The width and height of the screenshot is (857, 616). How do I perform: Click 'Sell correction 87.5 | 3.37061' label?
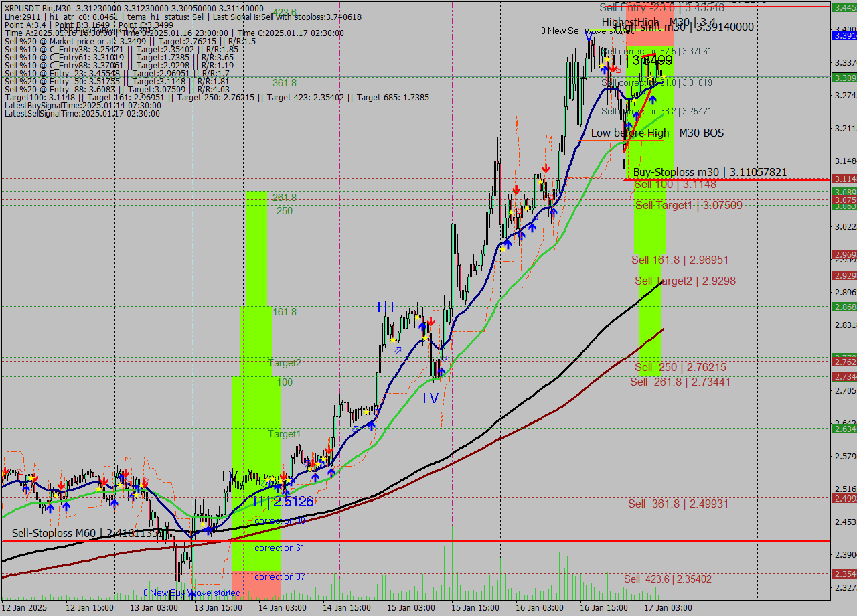point(656,51)
